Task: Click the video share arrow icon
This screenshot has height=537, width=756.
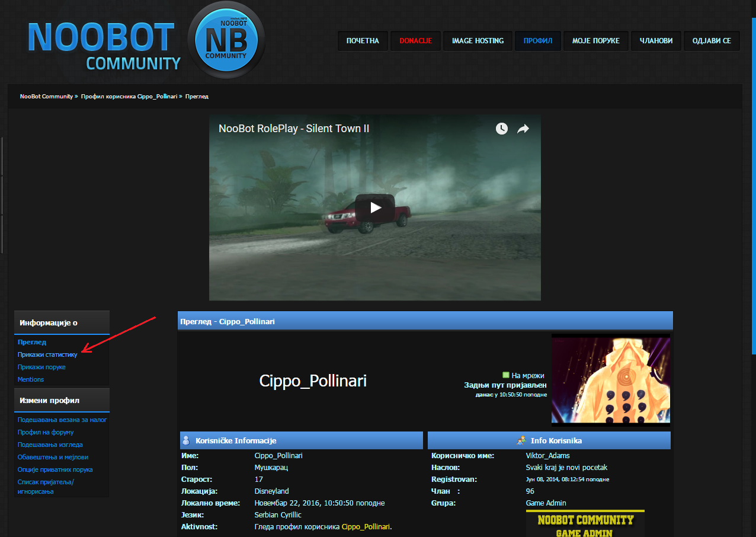Action: 523,129
